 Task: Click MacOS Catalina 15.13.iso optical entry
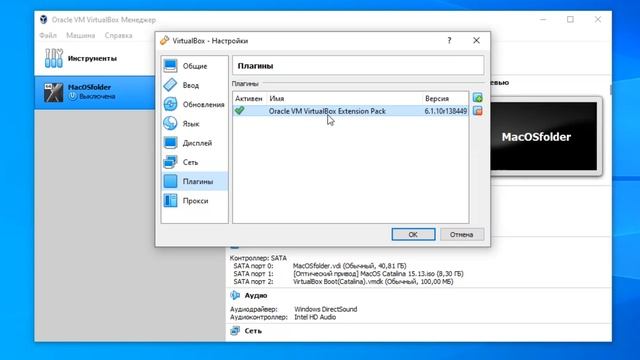378,273
